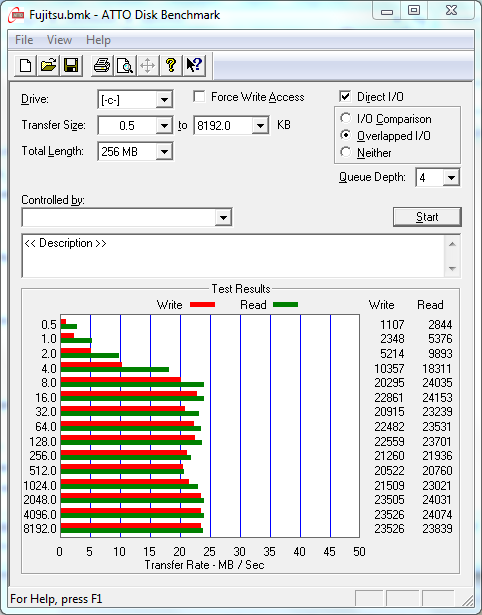Select I/O Comparison radio button
Viewport: 482px width, 615px height.
coord(346,118)
